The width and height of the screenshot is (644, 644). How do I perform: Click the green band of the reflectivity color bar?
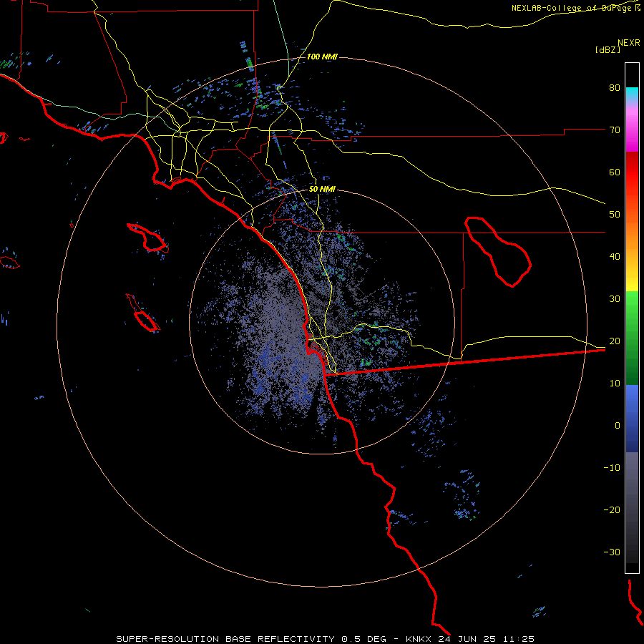coord(632,338)
